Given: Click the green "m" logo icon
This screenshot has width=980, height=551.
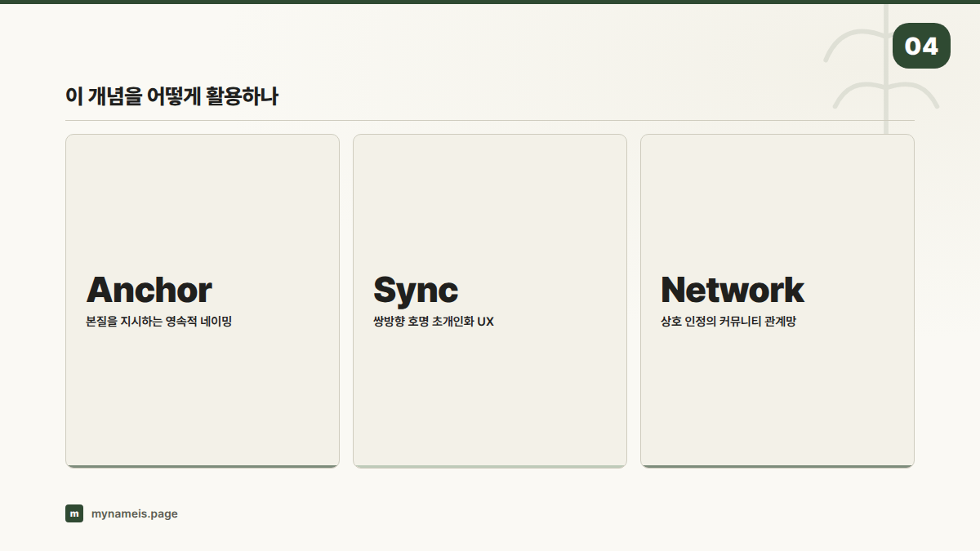Looking at the screenshot, I should pyautogui.click(x=74, y=513).
